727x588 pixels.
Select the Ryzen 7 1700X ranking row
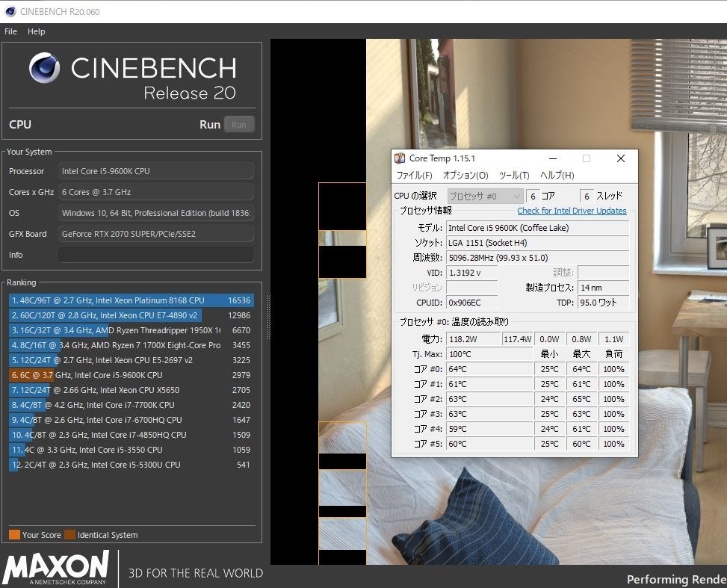point(132,345)
